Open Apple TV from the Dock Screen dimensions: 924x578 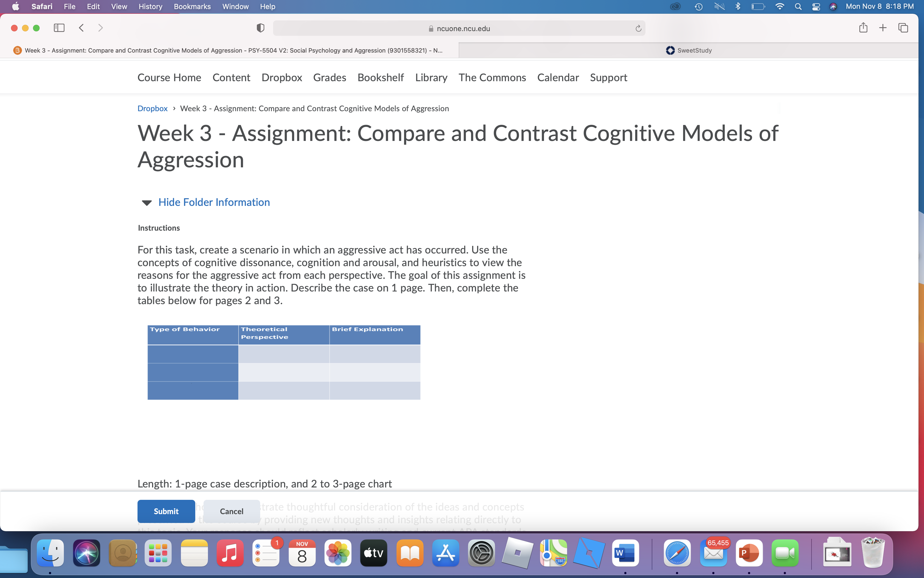point(374,553)
